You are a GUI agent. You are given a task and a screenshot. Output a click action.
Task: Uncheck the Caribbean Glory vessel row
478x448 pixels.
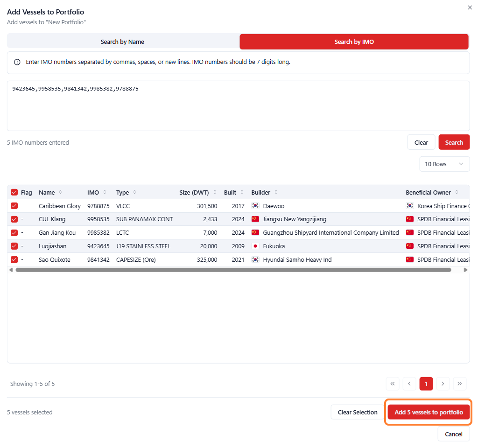14,206
